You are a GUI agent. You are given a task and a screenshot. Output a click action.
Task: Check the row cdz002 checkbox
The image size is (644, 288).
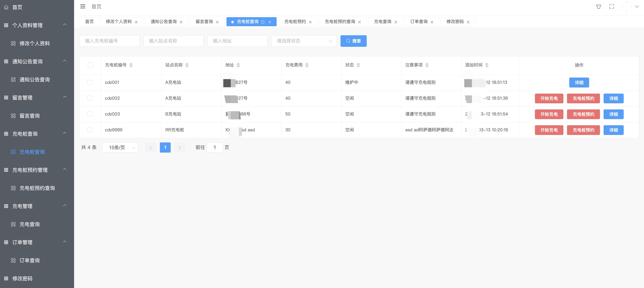[90, 98]
